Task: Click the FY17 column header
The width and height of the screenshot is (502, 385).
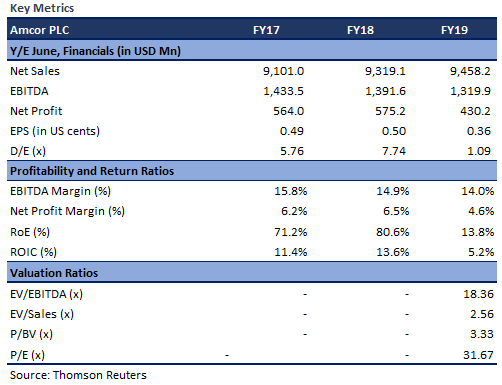Action: tap(266, 30)
